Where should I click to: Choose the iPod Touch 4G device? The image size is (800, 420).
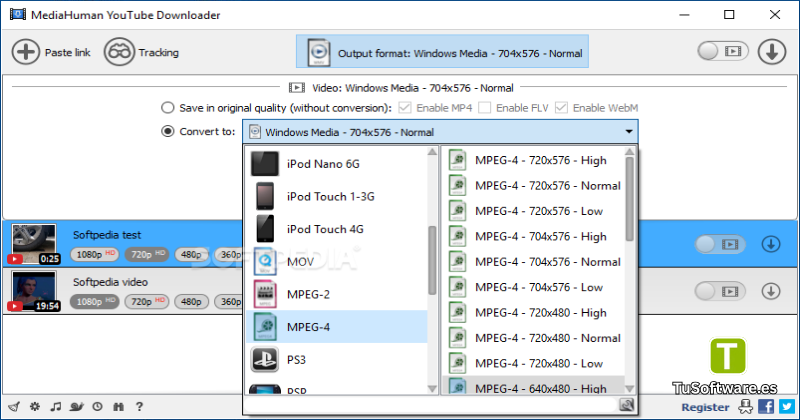(x=337, y=229)
